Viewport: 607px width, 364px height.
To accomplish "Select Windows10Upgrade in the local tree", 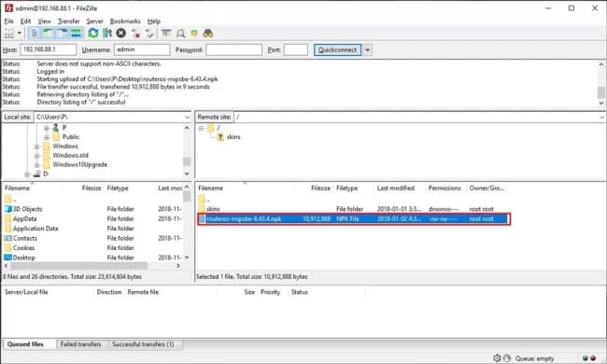I will coord(79,165).
